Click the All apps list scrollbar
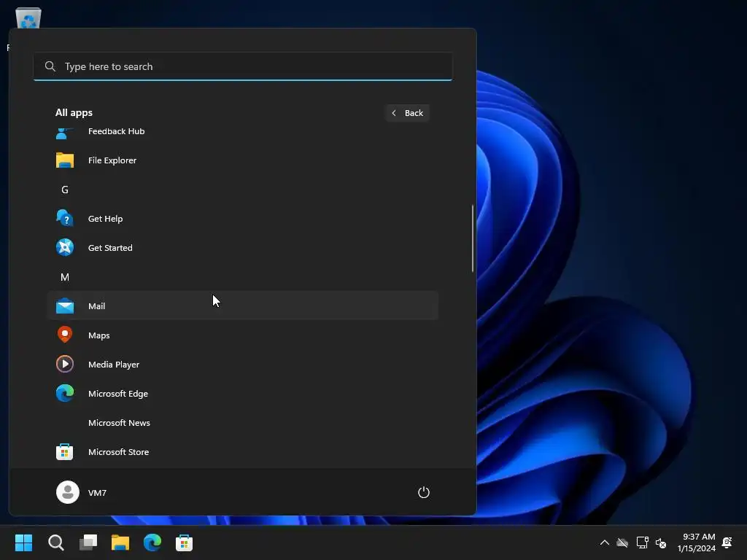This screenshot has width=747, height=560. pyautogui.click(x=473, y=238)
